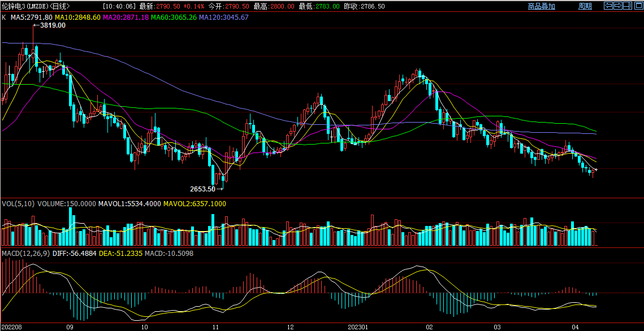
Task: Click the MAVOL1 volume average label
Action: 129,203
